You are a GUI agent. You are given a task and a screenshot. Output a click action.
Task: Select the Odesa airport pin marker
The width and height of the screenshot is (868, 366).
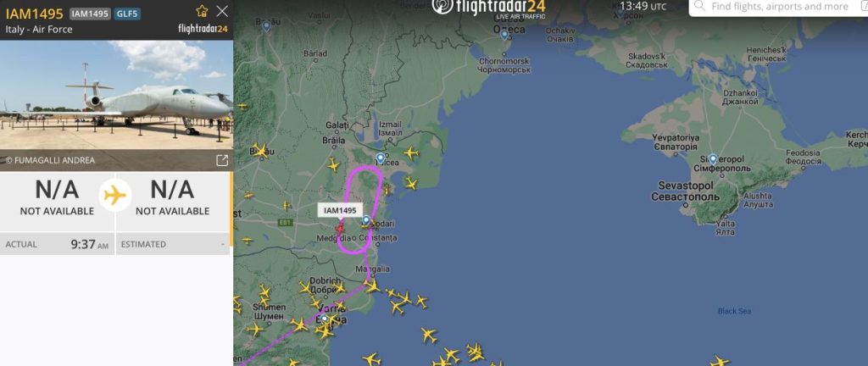504,36
